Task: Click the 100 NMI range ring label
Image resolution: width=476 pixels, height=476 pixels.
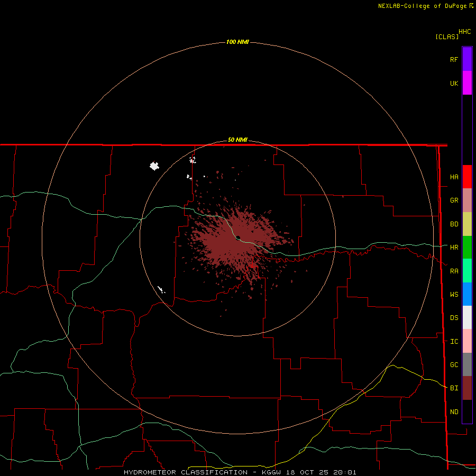Action: [x=237, y=42]
